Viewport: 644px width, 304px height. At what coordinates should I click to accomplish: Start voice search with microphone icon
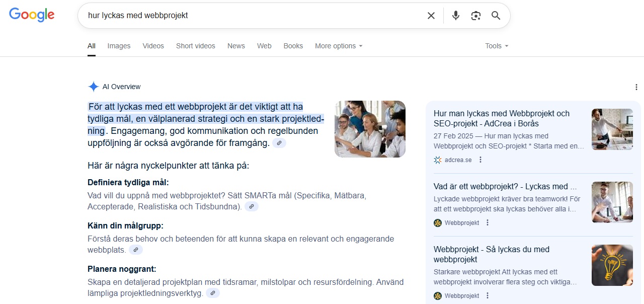(x=456, y=16)
